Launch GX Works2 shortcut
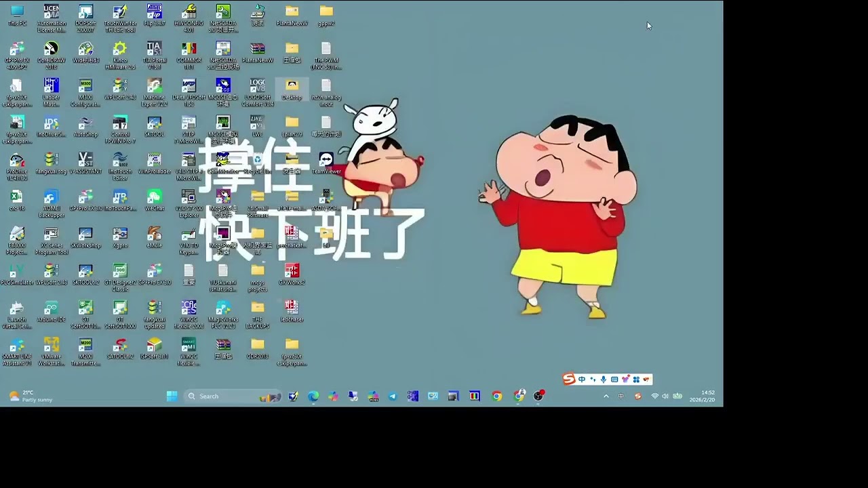This screenshot has height=488, width=868. [292, 274]
